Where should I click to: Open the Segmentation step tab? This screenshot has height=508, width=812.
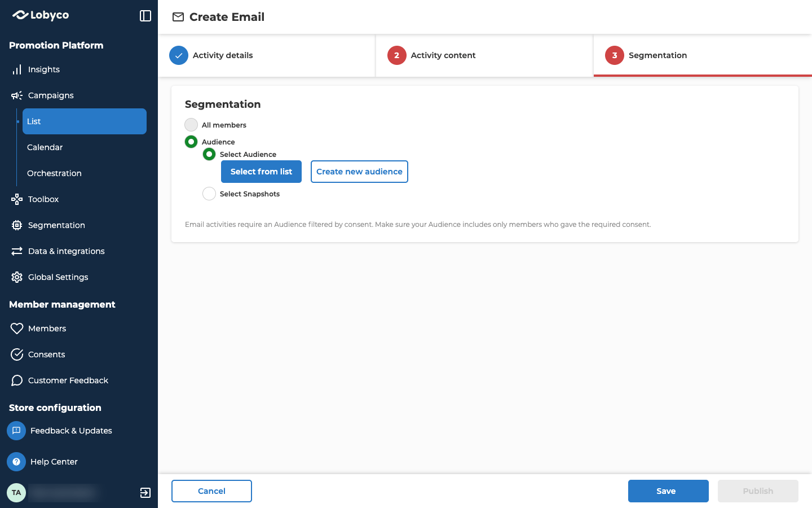[x=703, y=55]
